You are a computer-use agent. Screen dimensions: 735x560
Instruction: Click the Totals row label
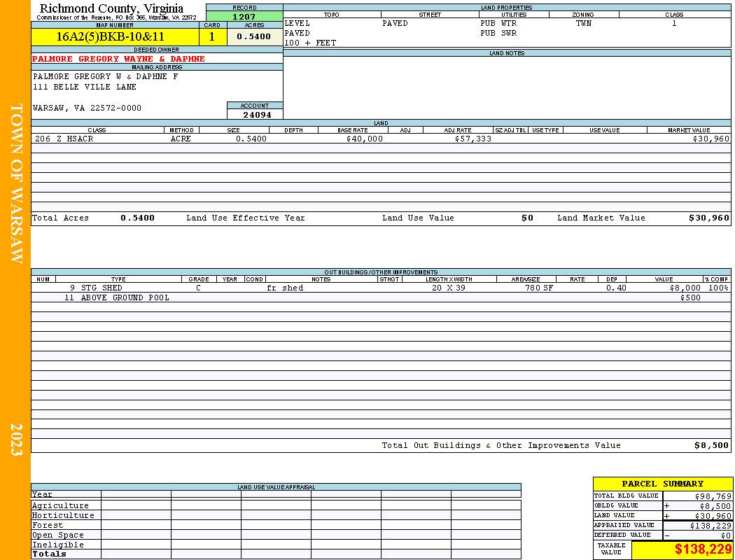[x=49, y=554]
